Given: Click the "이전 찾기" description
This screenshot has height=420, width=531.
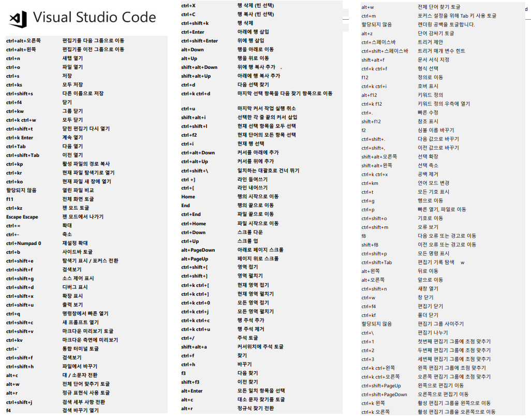Looking at the screenshot, I should tap(247, 382).
